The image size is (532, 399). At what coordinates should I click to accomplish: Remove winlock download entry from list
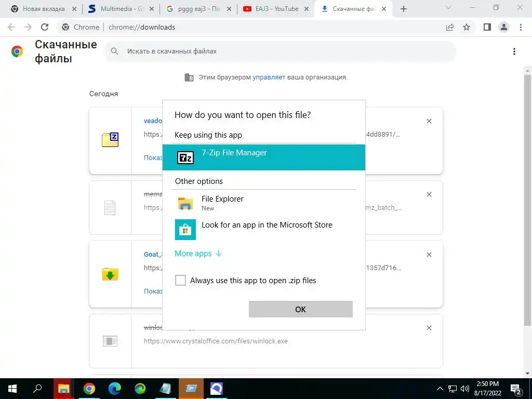[429, 328]
